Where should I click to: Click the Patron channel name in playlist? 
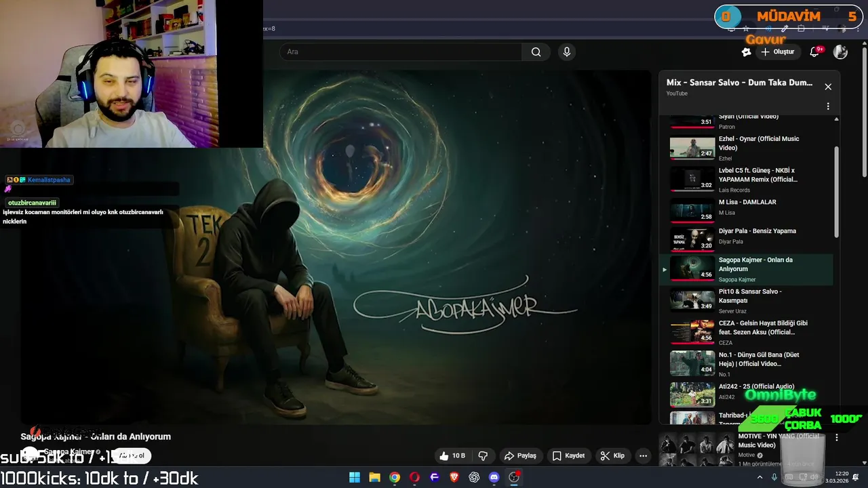[726, 127]
